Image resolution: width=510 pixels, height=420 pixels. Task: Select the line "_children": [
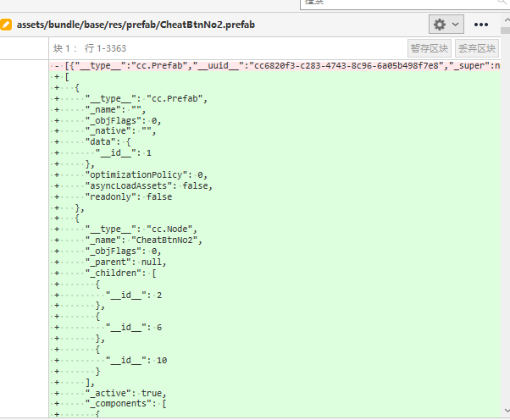(x=274, y=273)
